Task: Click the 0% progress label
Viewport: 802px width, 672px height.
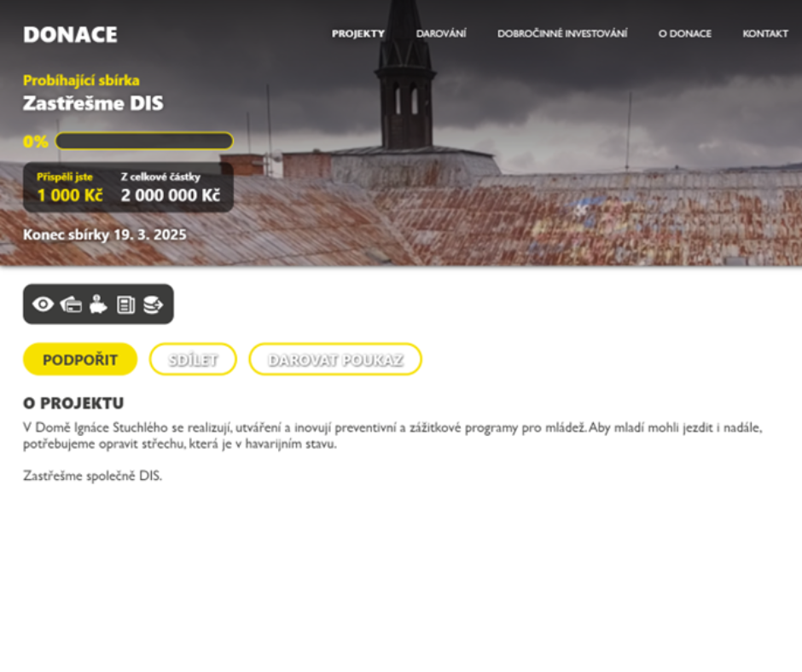Action: (x=35, y=142)
